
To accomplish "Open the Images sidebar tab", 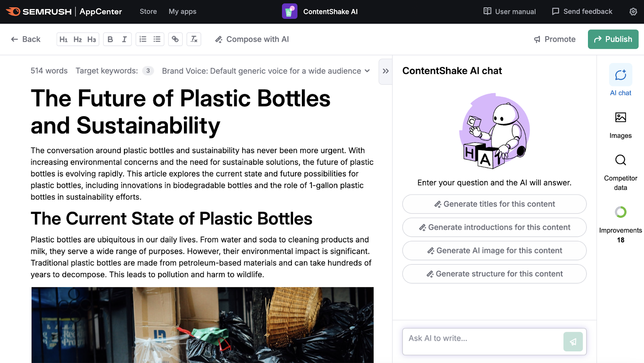I will point(621,125).
